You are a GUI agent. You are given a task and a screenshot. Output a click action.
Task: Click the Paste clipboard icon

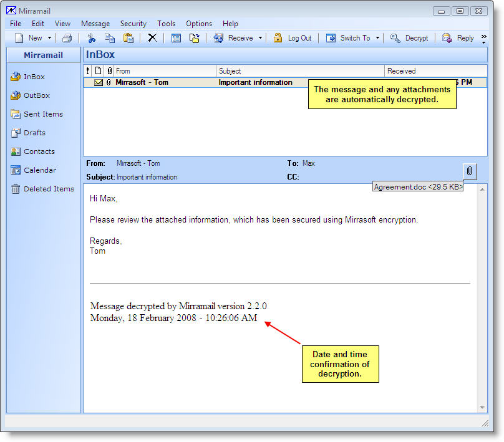click(x=128, y=38)
